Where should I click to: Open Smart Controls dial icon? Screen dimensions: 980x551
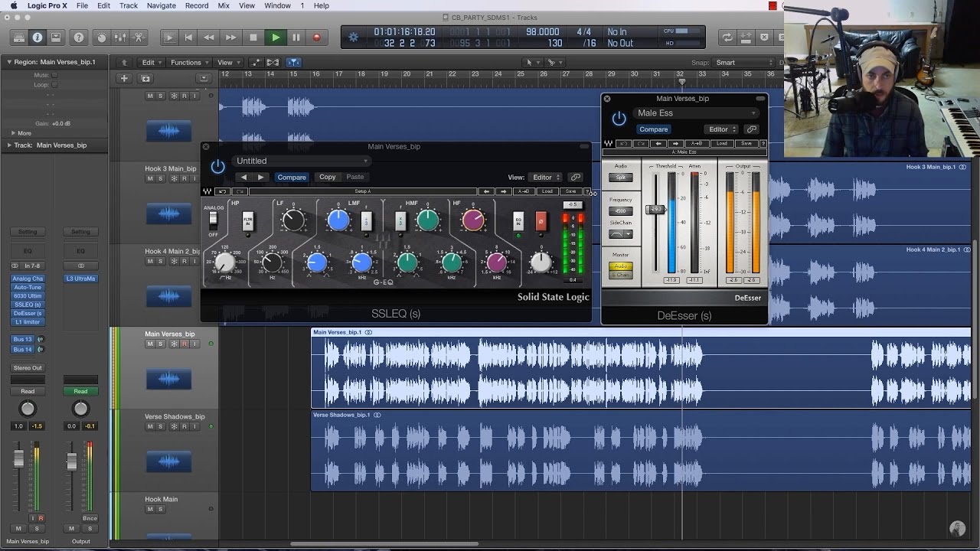pos(102,37)
